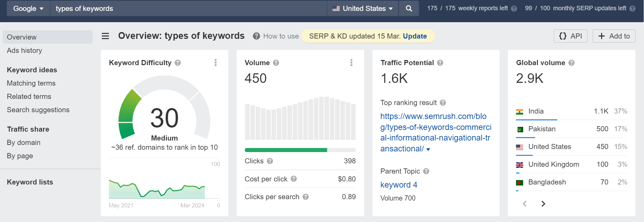Image resolution: width=644 pixels, height=222 pixels.
Task: Click the United Kingdom country row
Action: click(x=571, y=165)
